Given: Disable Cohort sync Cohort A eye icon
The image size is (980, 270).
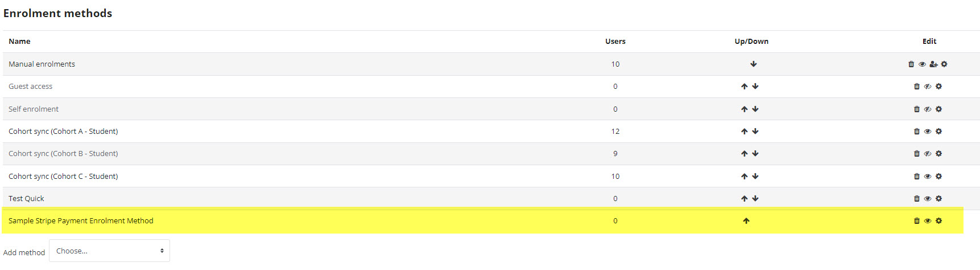Looking at the screenshot, I should pyautogui.click(x=928, y=132).
